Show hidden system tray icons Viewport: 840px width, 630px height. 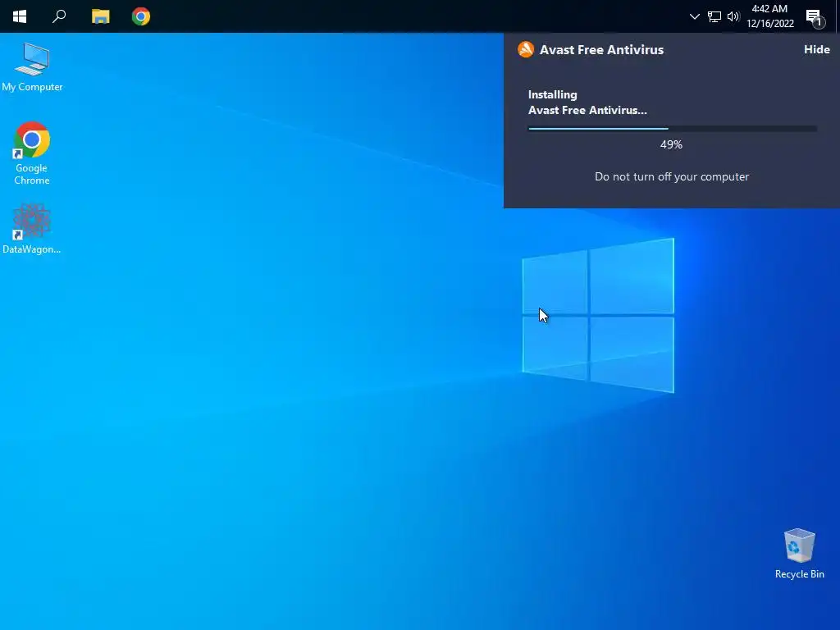(x=694, y=16)
